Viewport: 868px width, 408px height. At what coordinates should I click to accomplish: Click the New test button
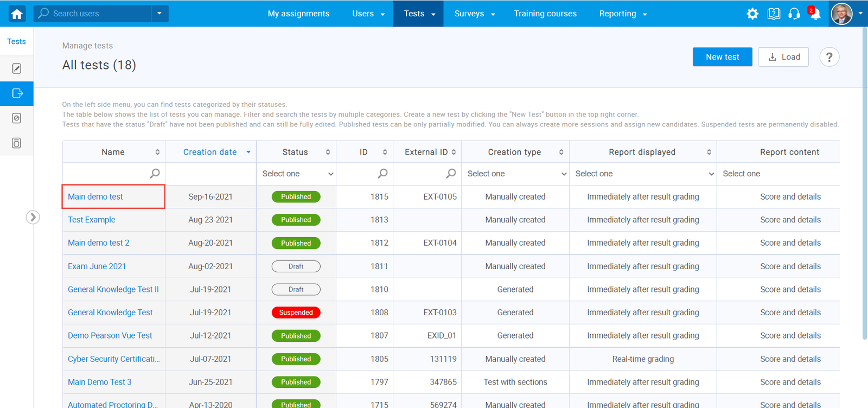coord(722,57)
